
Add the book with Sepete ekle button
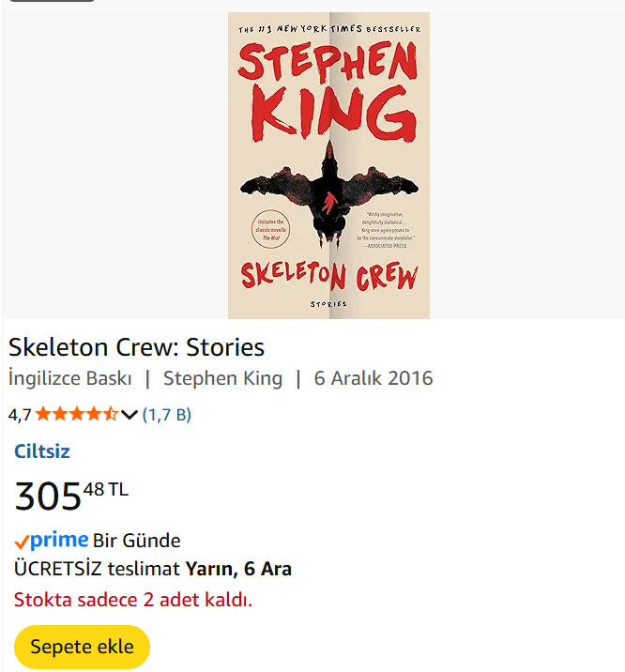[x=83, y=647]
